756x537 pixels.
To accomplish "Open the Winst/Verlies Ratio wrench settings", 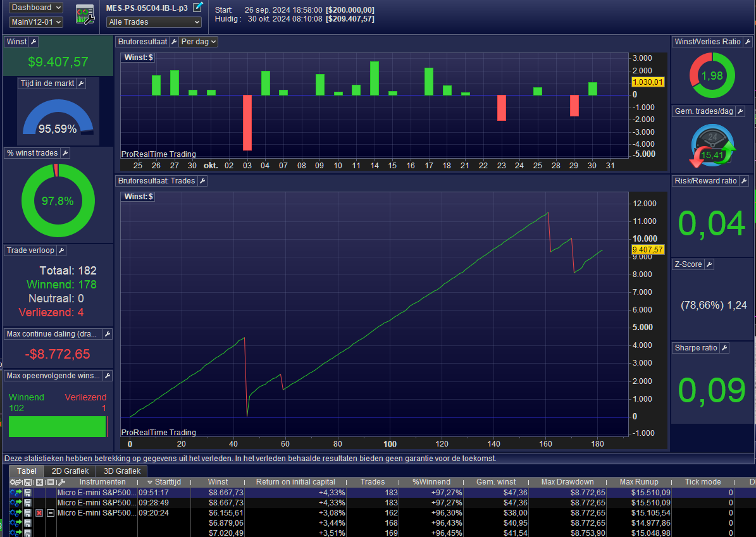I will [747, 42].
